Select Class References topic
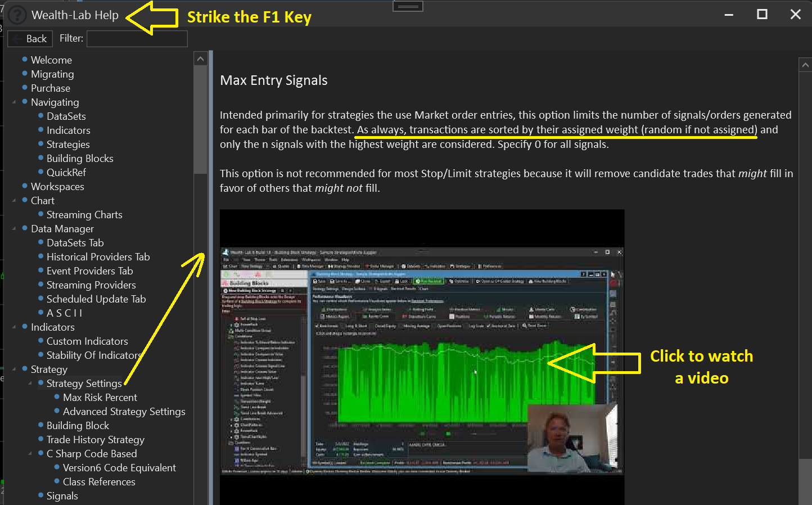The image size is (812, 505). [x=99, y=482]
